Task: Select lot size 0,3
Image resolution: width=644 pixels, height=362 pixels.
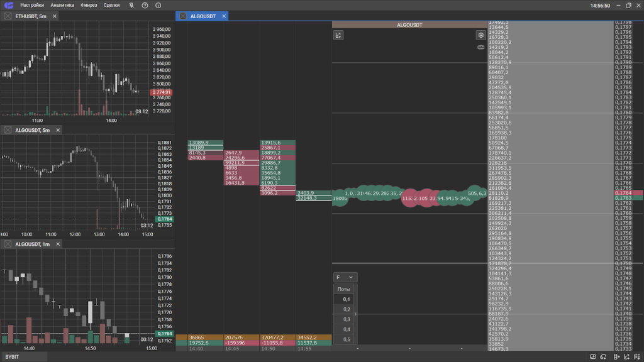Action: 346,320
